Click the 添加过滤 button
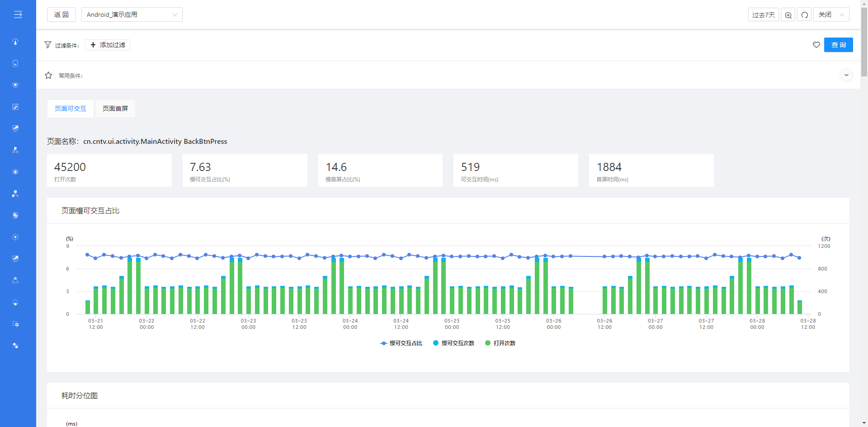This screenshot has width=868, height=427. tap(108, 45)
